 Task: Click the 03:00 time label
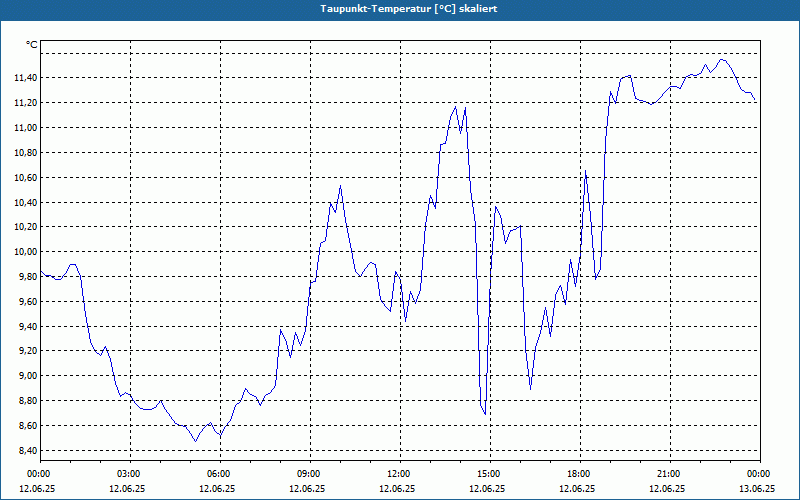tap(130, 474)
